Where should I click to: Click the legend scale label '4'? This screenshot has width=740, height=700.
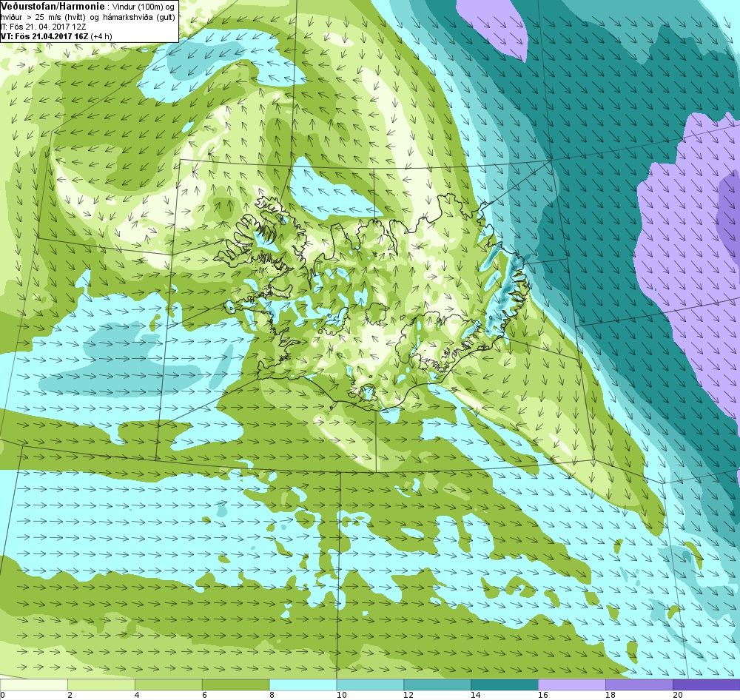pyautogui.click(x=137, y=695)
